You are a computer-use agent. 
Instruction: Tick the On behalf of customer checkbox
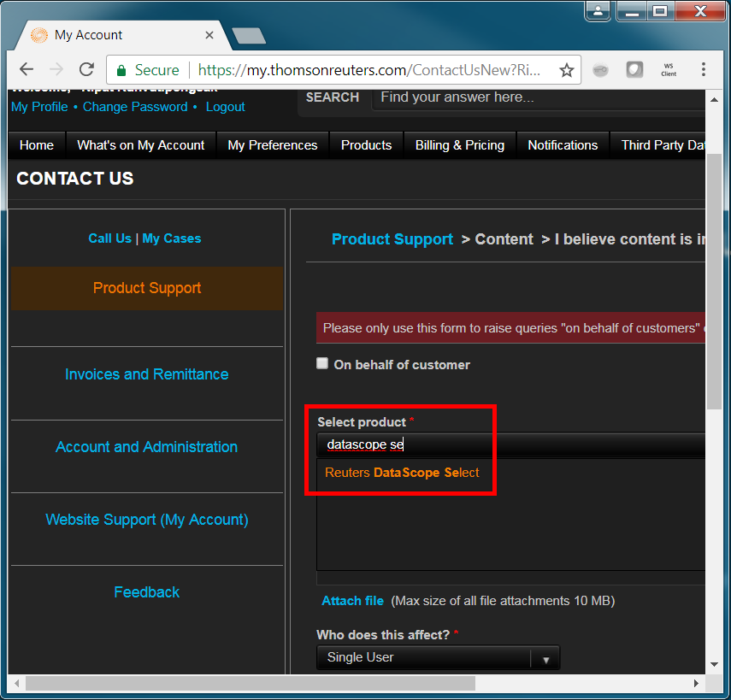322,363
